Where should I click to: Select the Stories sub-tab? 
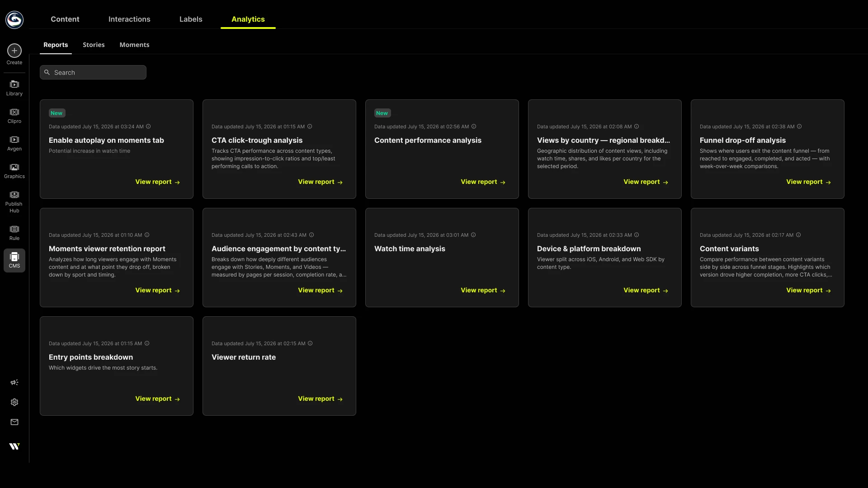point(94,45)
